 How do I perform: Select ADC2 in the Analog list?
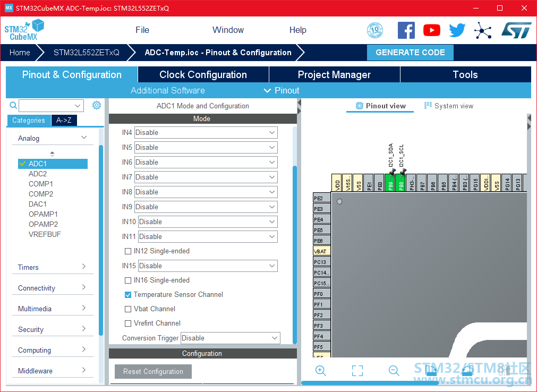coord(38,174)
